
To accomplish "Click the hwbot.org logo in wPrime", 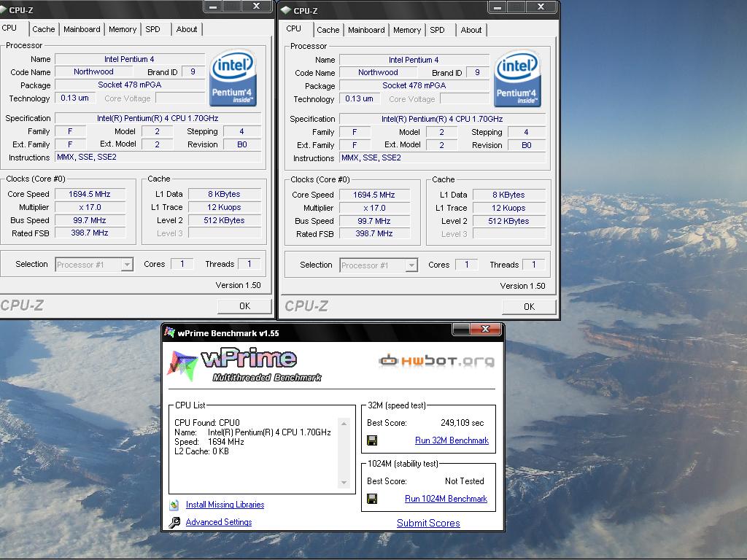I will coord(436,360).
